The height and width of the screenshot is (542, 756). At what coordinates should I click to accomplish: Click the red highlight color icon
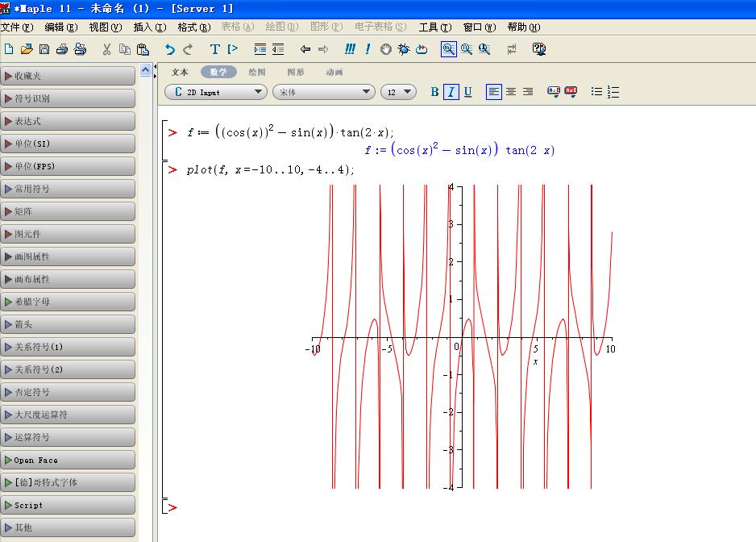[x=571, y=92]
